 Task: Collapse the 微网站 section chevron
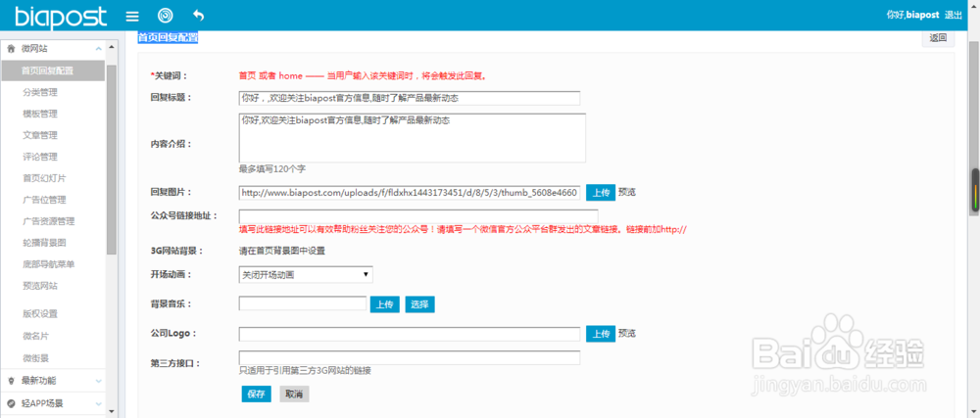click(98, 48)
